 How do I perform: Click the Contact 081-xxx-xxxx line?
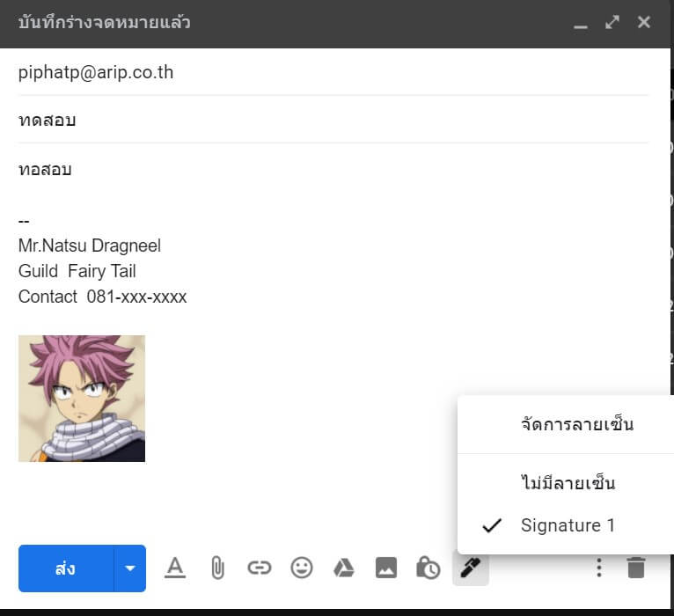tap(102, 297)
